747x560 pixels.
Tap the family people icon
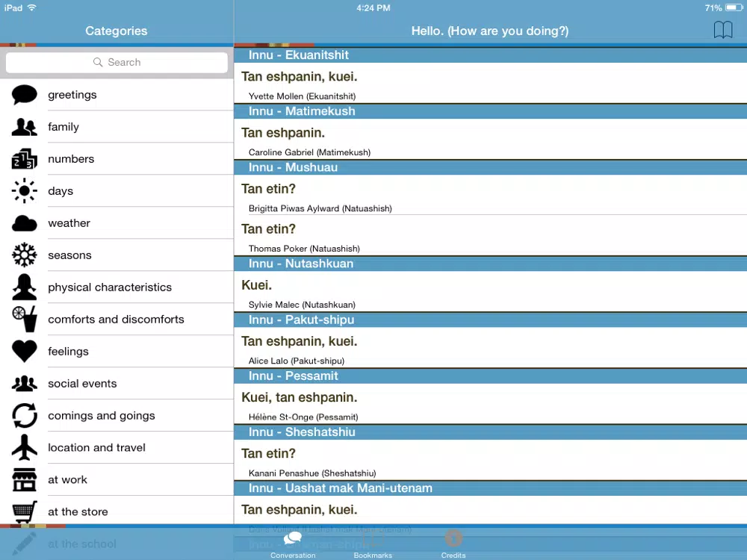tap(25, 127)
